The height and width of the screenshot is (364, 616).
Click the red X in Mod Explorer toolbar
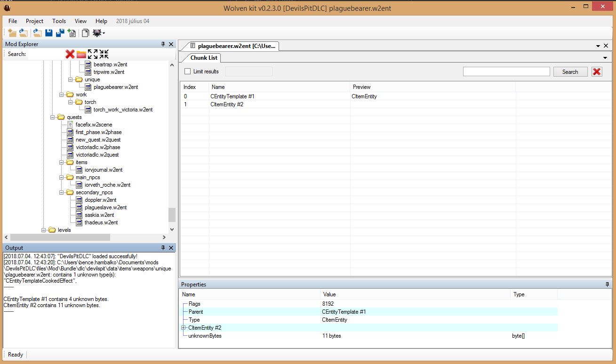coord(70,54)
